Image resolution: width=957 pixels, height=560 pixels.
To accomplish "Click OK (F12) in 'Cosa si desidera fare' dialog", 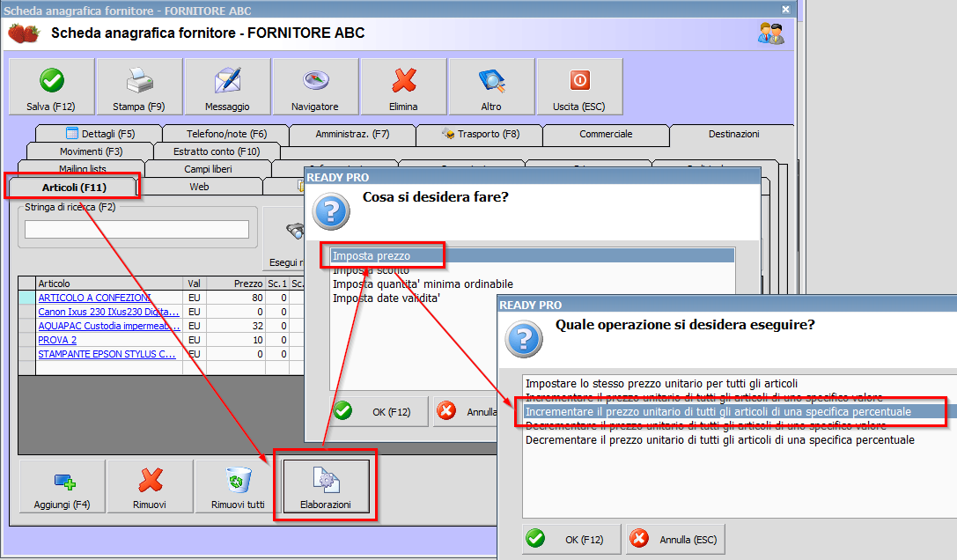I will tap(379, 411).
